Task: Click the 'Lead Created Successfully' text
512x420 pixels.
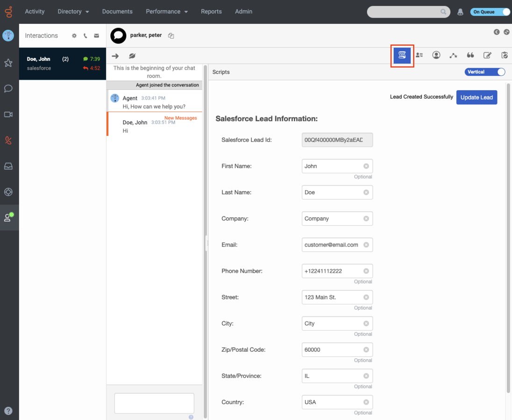Action: pyautogui.click(x=421, y=97)
